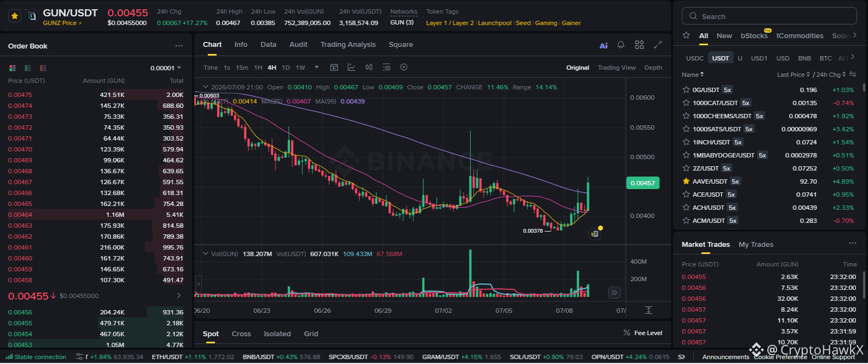
Task: Click the orders marker icon on chart
Action: pyautogui.click(x=595, y=234)
